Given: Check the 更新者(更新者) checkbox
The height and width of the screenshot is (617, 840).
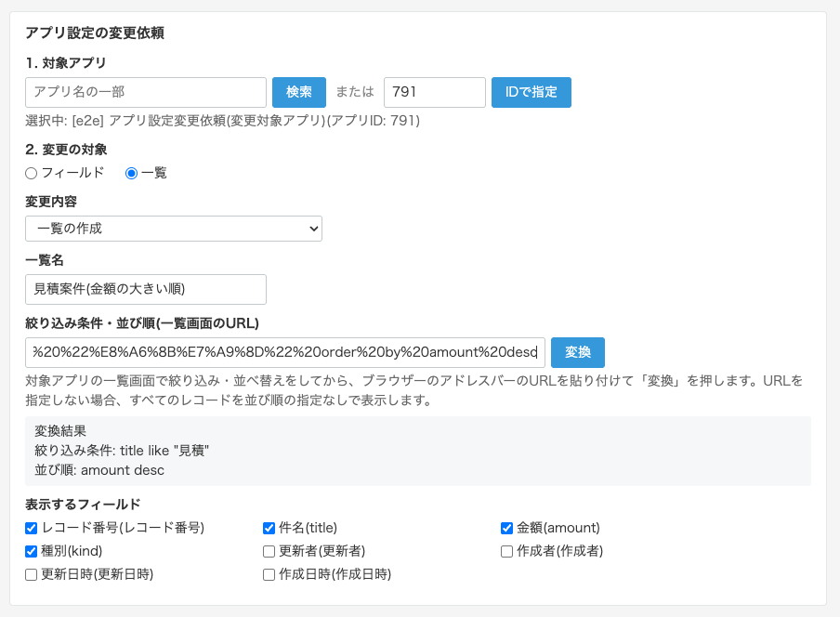Looking at the screenshot, I should (x=269, y=551).
